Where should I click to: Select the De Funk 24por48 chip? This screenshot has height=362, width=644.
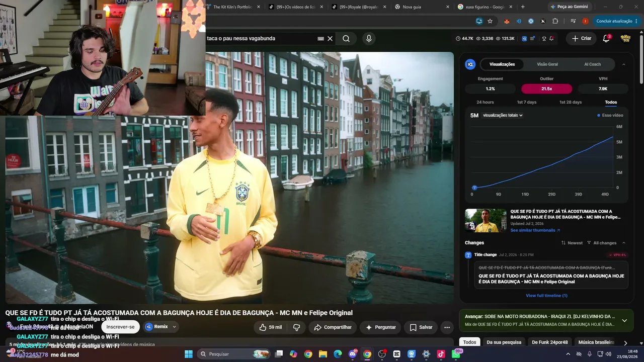pos(549,342)
